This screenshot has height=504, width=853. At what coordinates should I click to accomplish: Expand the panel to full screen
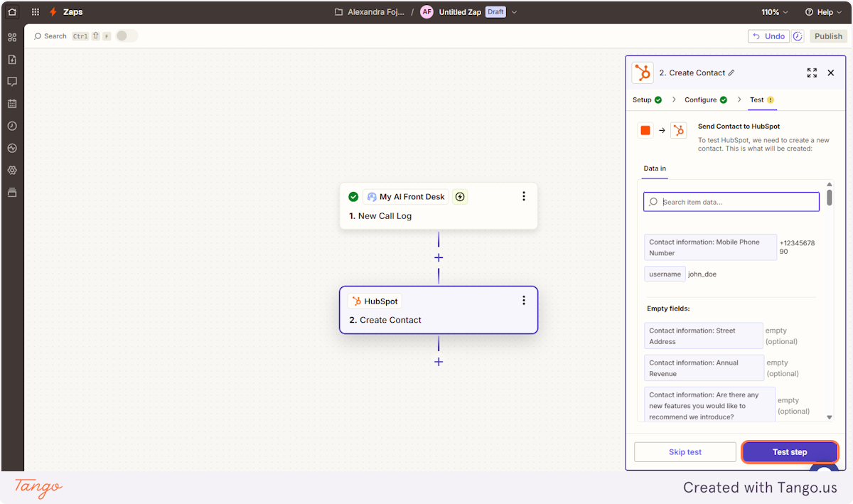pyautogui.click(x=812, y=73)
